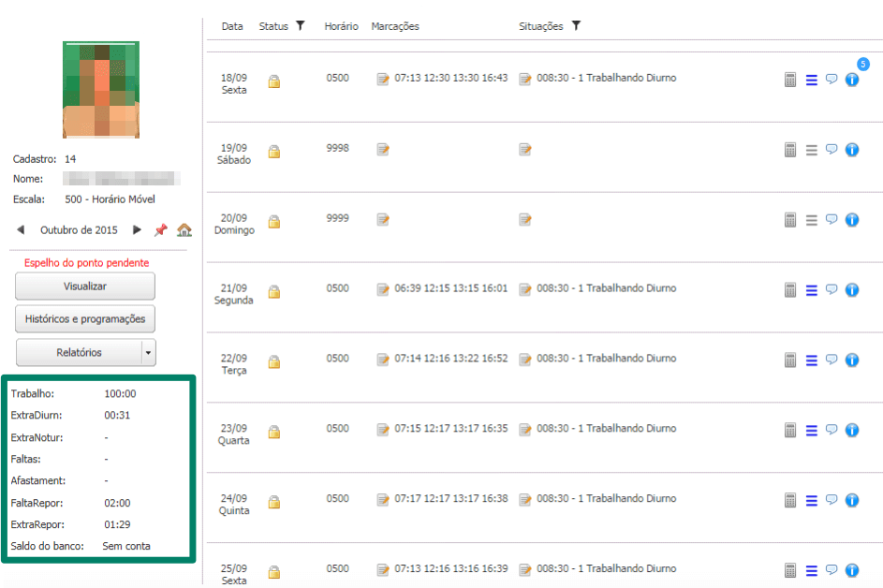Image resolution: width=883 pixels, height=588 pixels.
Task: Click lock status icon for 19/09 Sábado
Action: pos(274,151)
